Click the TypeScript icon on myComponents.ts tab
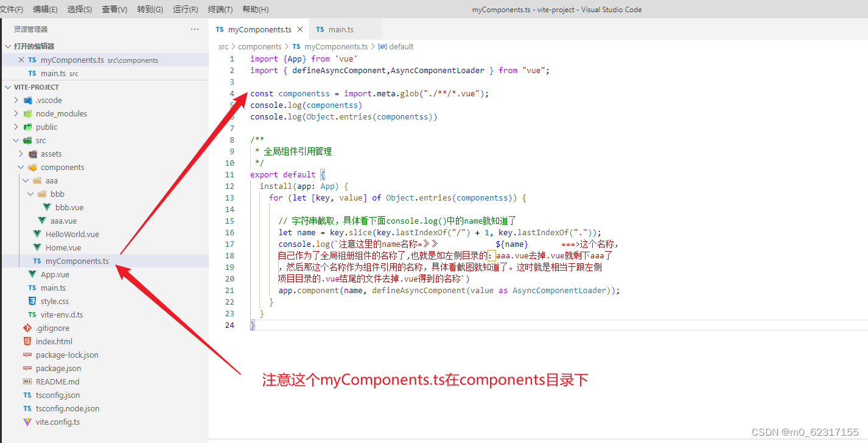 point(219,28)
